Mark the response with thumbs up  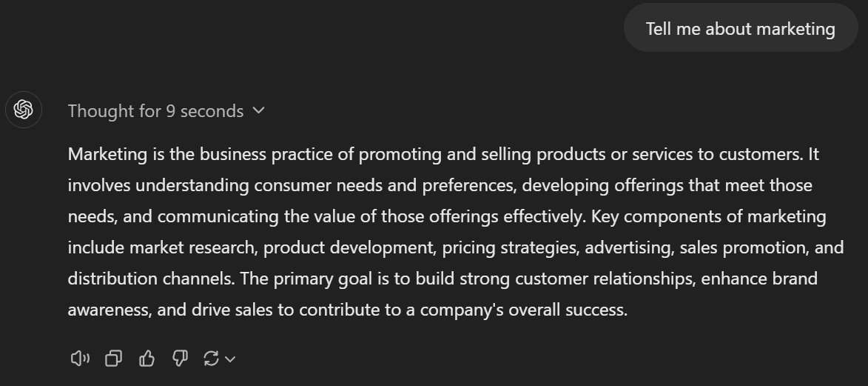point(147,359)
